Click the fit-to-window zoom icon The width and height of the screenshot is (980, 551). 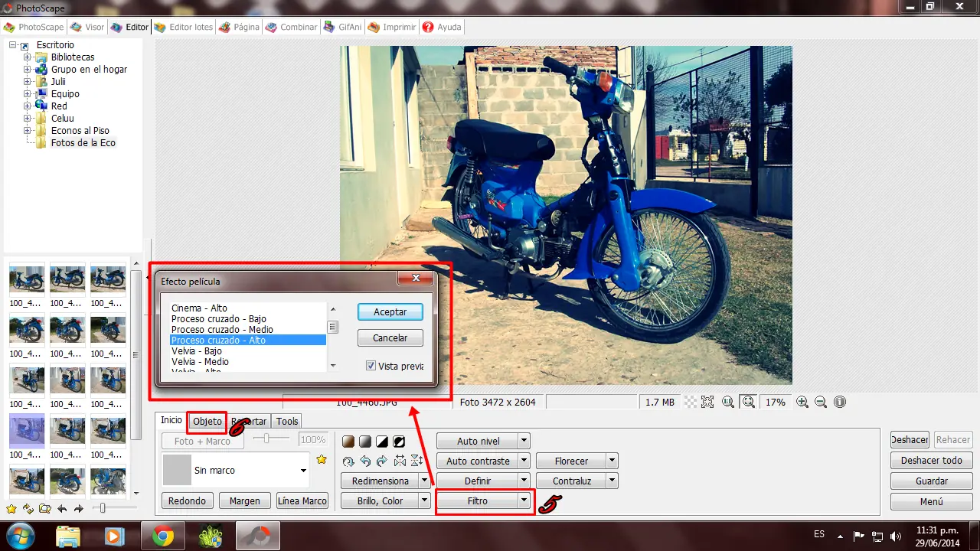(x=748, y=402)
